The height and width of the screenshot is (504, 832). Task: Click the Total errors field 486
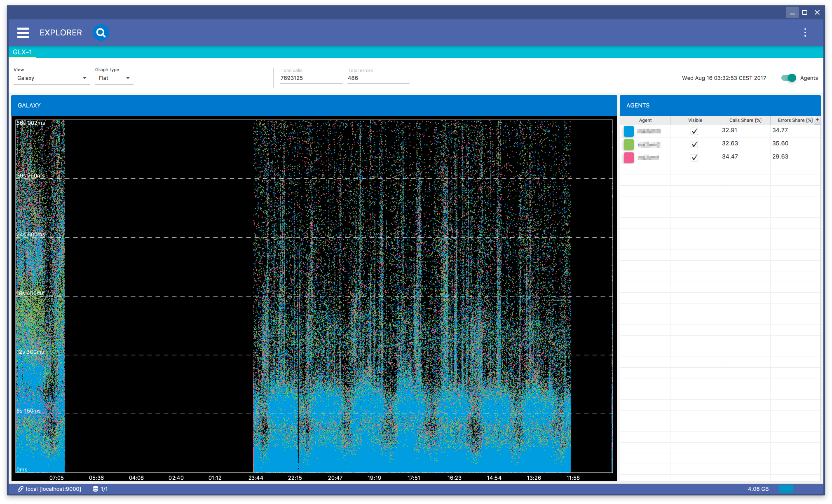click(x=378, y=78)
